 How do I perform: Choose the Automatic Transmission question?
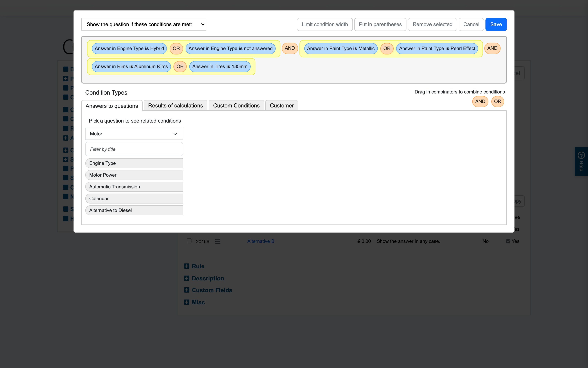[134, 187]
